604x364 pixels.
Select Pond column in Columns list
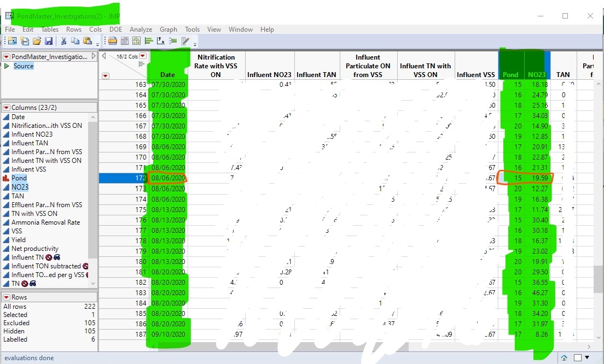click(19, 178)
